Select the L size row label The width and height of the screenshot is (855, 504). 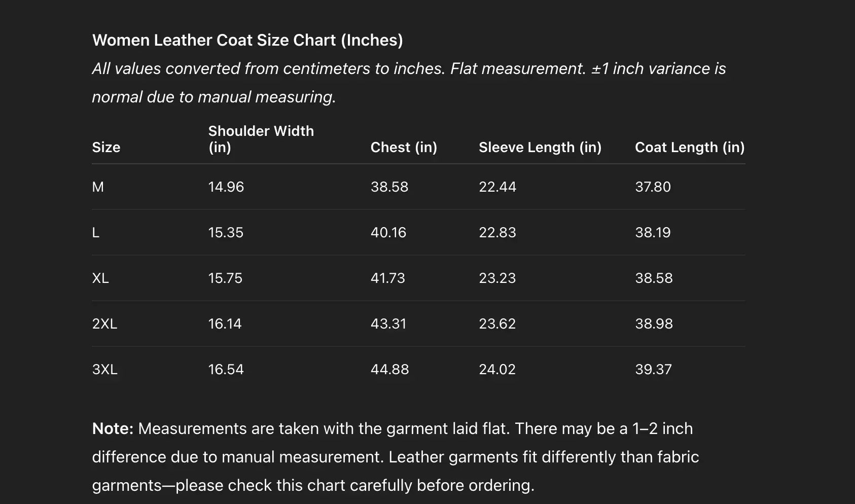95,232
